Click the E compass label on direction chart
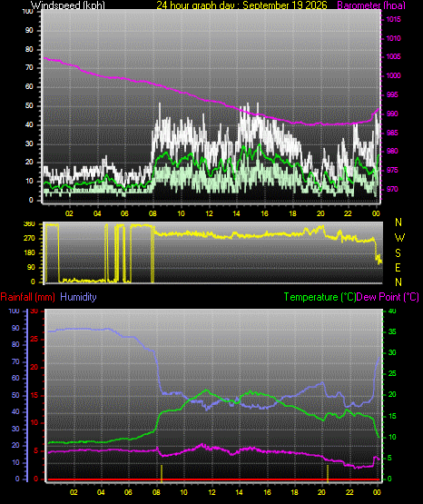This screenshot has width=423, height=504. pyautogui.click(x=398, y=267)
